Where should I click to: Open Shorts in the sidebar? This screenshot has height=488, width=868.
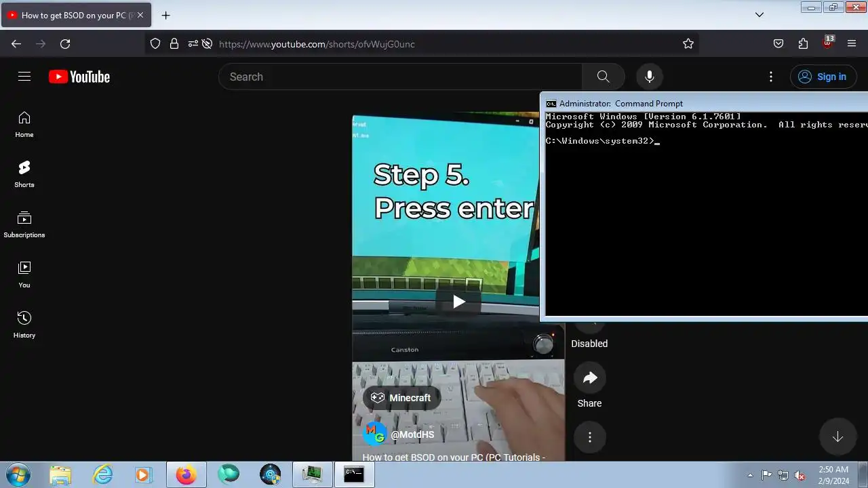click(24, 175)
